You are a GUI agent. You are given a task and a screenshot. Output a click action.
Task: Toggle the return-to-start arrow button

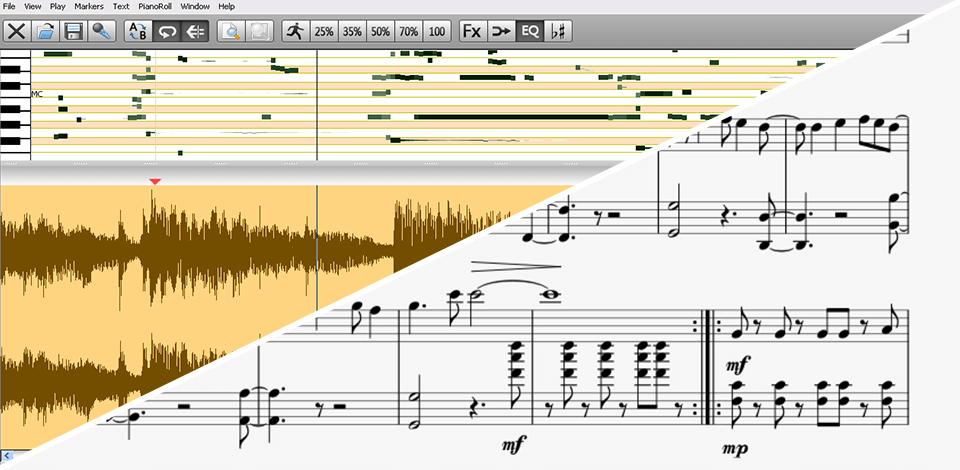click(195, 31)
